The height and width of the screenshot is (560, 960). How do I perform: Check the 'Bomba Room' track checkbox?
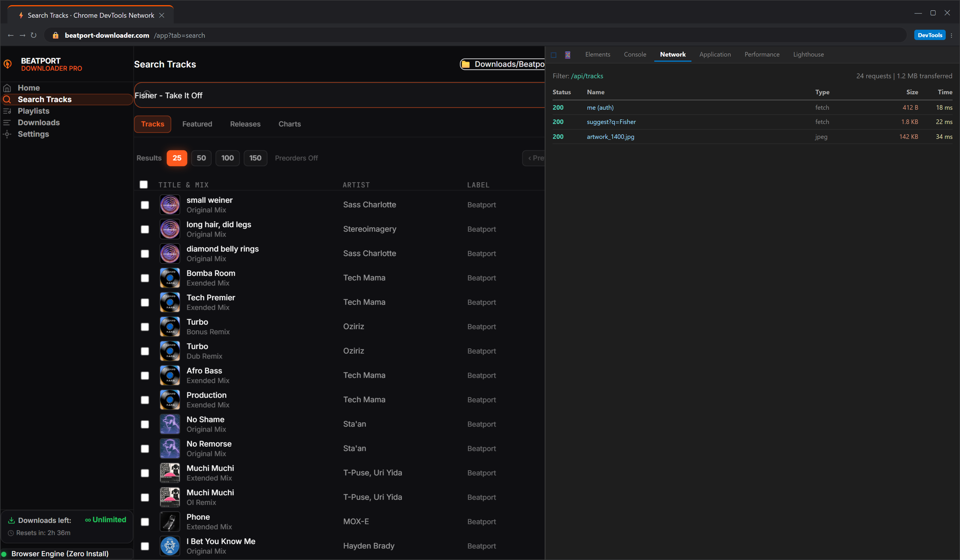point(145,278)
